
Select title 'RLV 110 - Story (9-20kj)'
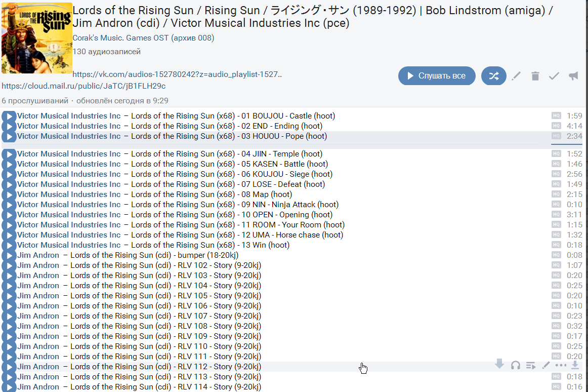[220, 346]
